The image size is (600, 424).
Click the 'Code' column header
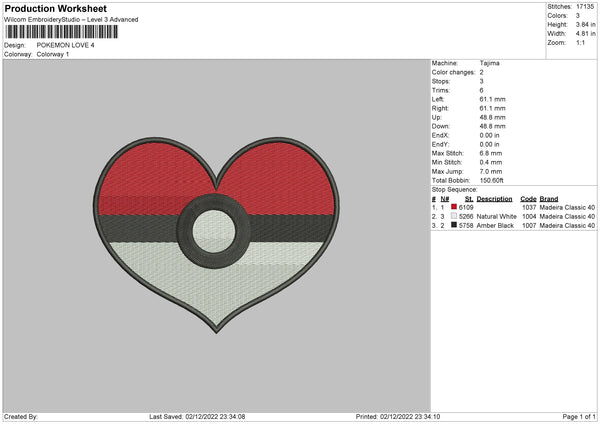click(528, 199)
